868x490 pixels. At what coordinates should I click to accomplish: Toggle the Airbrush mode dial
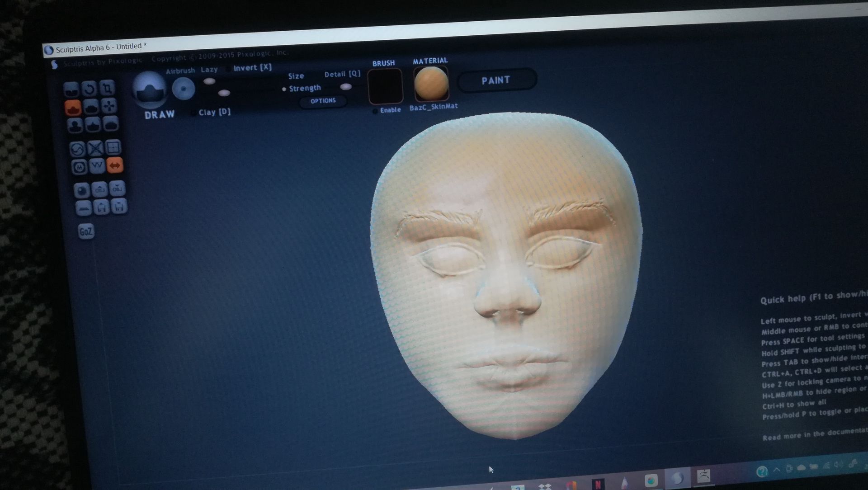point(184,89)
